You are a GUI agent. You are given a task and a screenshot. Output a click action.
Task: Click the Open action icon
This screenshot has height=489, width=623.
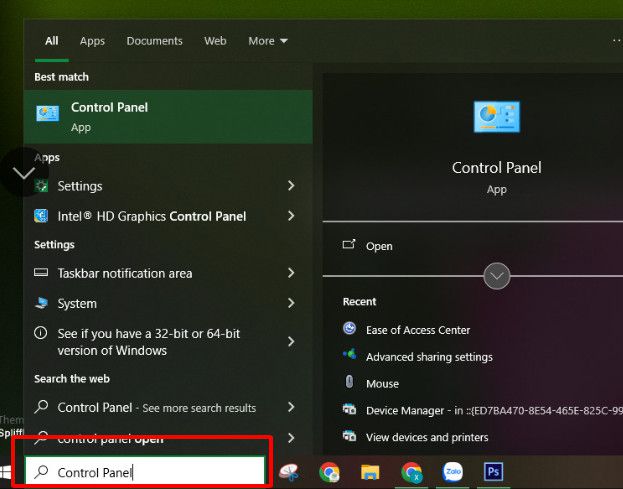point(349,244)
